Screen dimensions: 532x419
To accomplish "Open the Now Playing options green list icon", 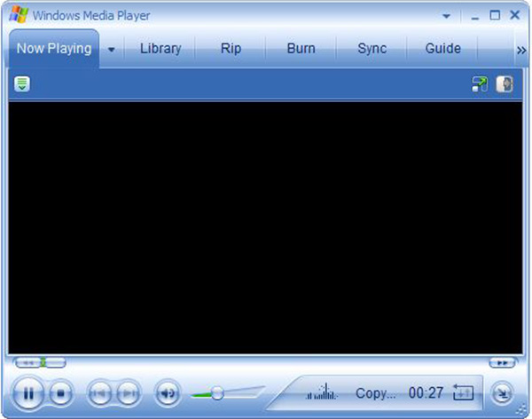I will click(x=22, y=84).
